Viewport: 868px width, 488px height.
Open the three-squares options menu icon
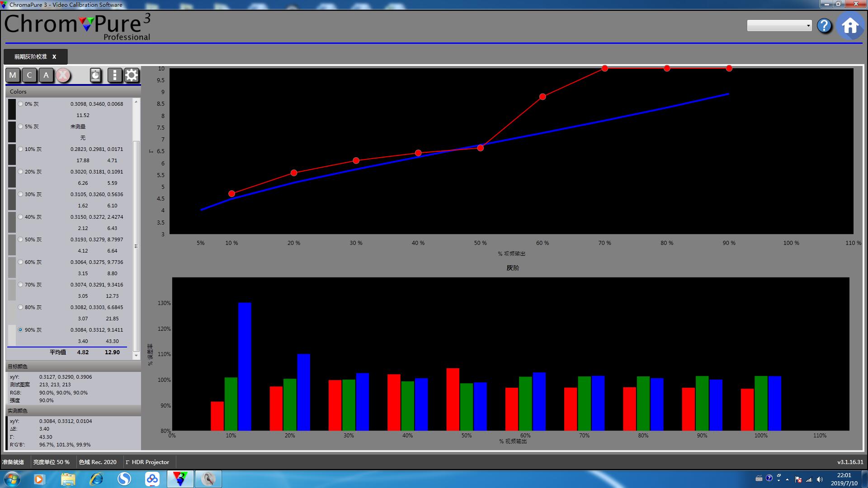114,75
